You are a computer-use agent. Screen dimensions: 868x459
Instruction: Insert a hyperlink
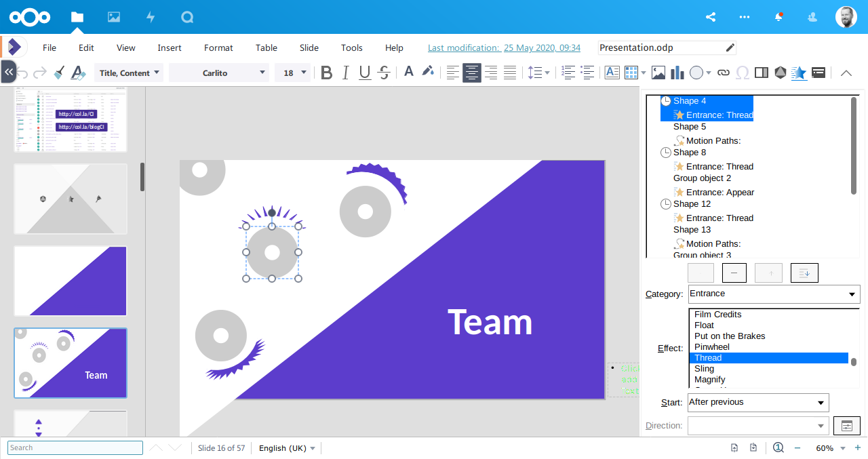coord(724,73)
